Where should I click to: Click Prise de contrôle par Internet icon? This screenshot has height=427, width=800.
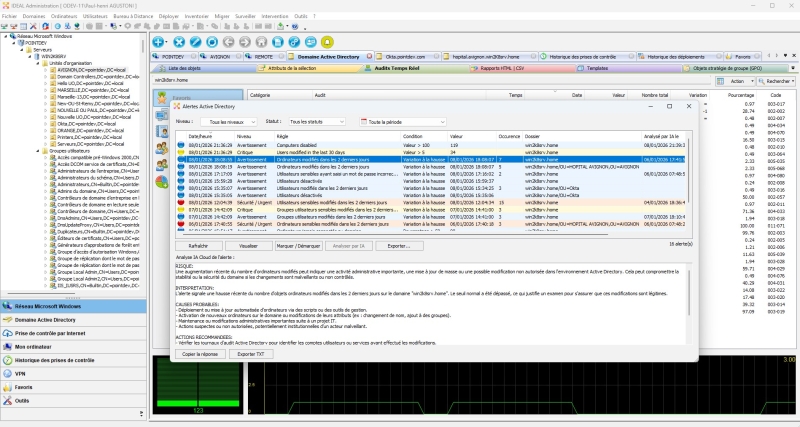pos(9,332)
